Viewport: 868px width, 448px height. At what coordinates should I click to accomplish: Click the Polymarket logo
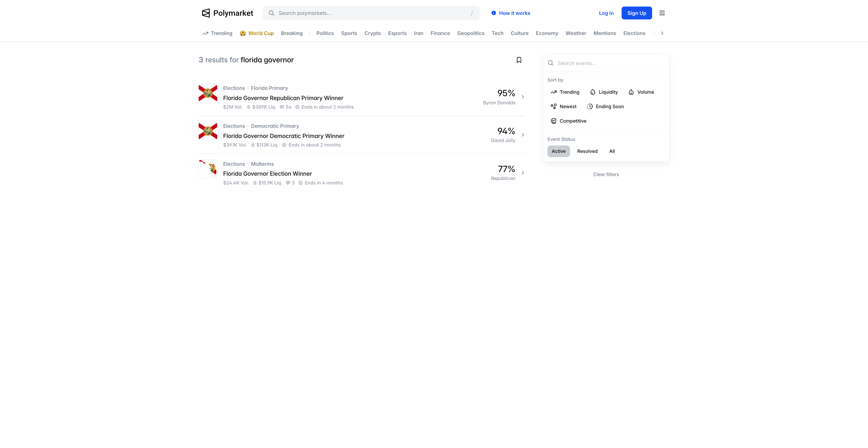(x=227, y=13)
